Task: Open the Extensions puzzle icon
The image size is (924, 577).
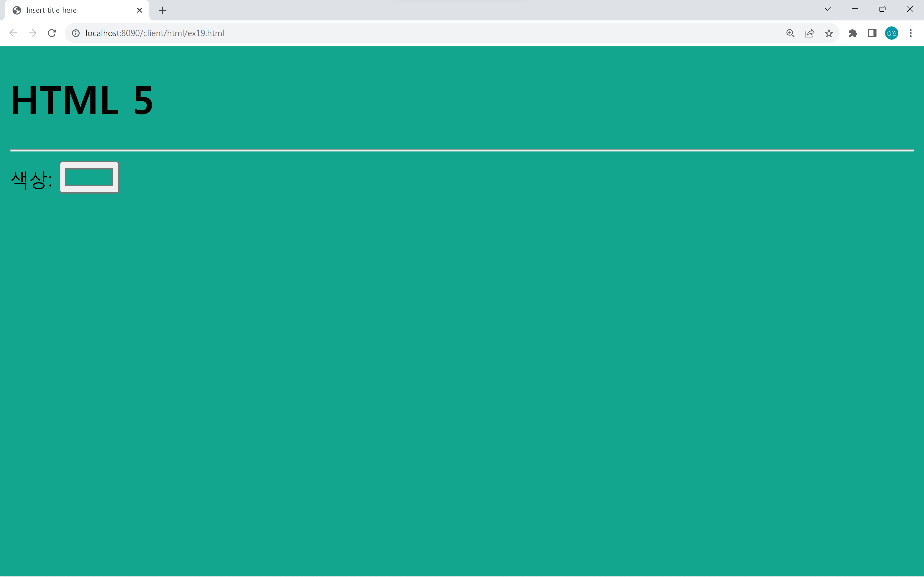Action: (853, 33)
